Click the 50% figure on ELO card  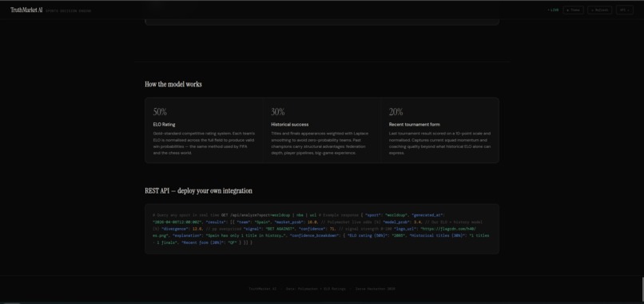160,112
